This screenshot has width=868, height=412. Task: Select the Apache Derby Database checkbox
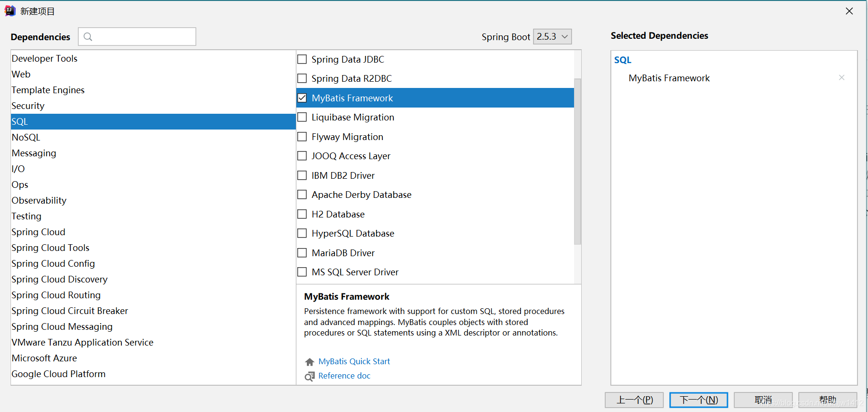pyautogui.click(x=302, y=195)
